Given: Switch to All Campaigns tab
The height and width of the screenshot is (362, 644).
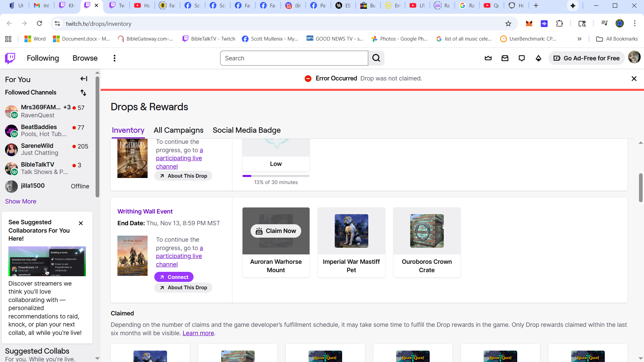Looking at the screenshot, I should [178, 130].
